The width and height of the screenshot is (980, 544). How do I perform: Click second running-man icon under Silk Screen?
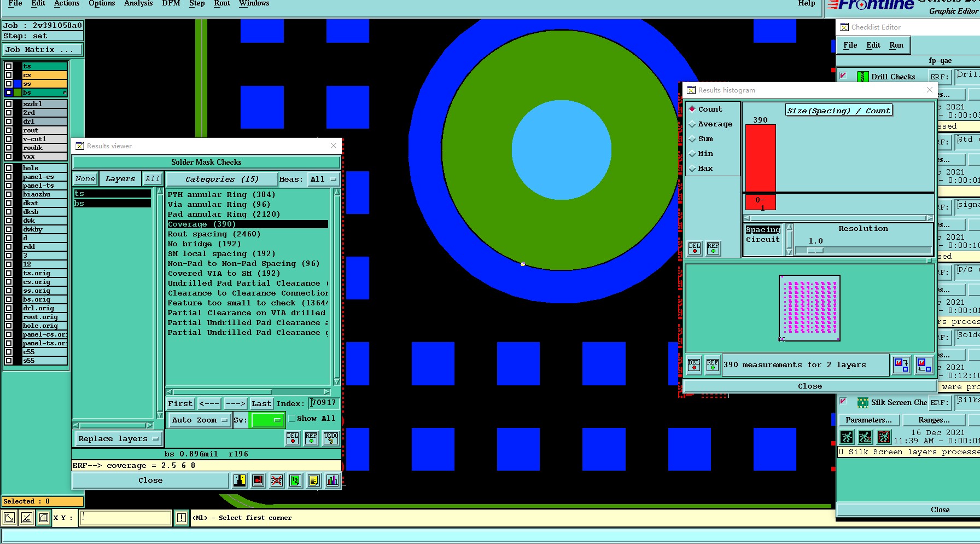(866, 437)
